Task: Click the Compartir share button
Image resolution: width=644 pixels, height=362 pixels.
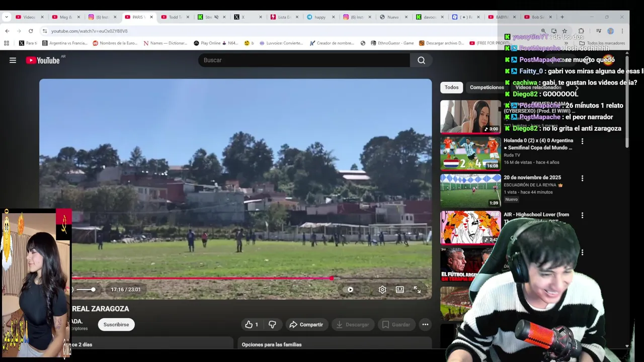Action: pyautogui.click(x=306, y=325)
